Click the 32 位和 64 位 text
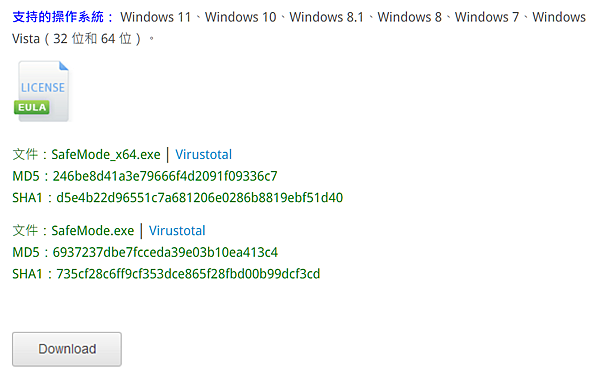Image resolution: width=600 pixels, height=378 pixels. coord(92,39)
